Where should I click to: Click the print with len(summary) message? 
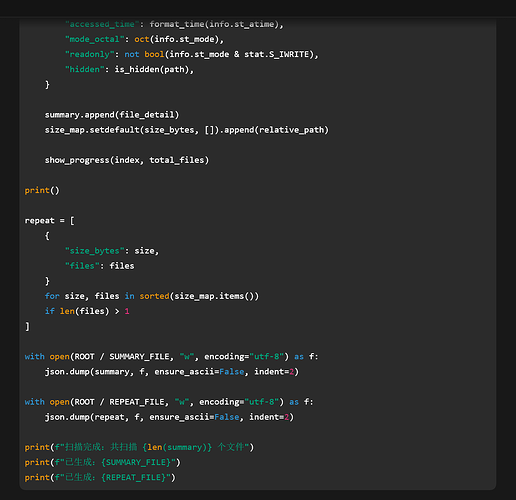(139, 447)
